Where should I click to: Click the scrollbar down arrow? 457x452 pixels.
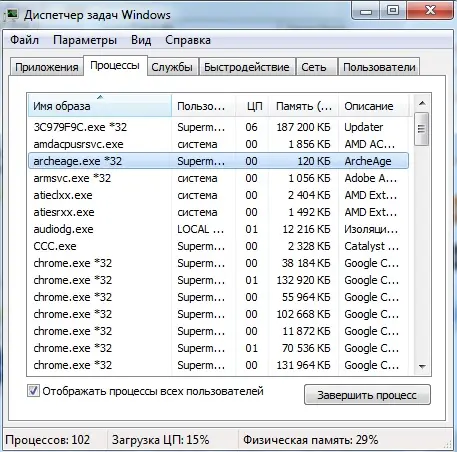click(x=422, y=367)
